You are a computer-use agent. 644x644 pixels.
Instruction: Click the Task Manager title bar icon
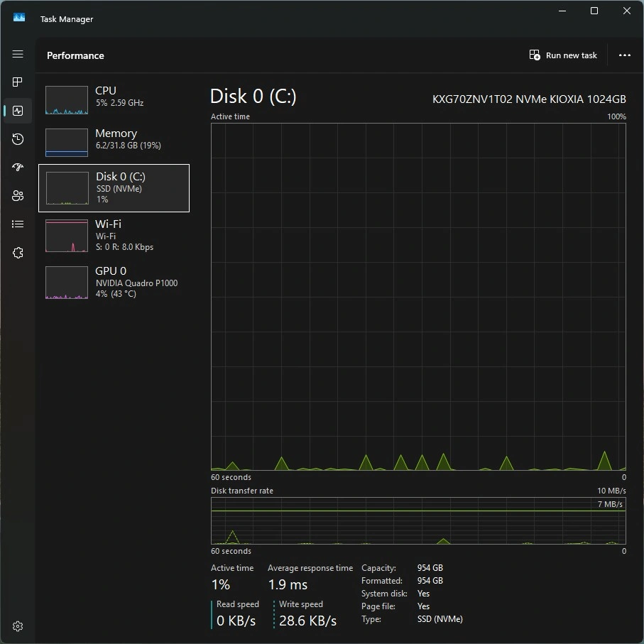pyautogui.click(x=19, y=18)
